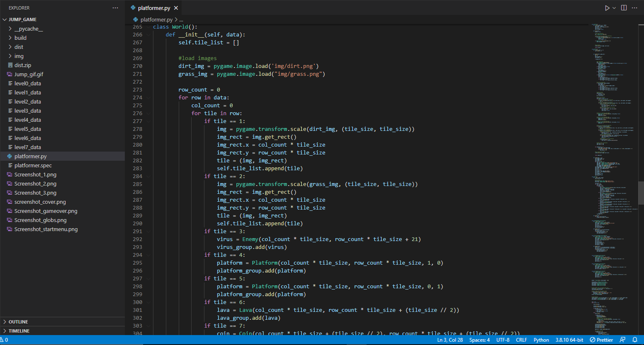Open Screenshot_3.png file

pyautogui.click(x=35, y=193)
